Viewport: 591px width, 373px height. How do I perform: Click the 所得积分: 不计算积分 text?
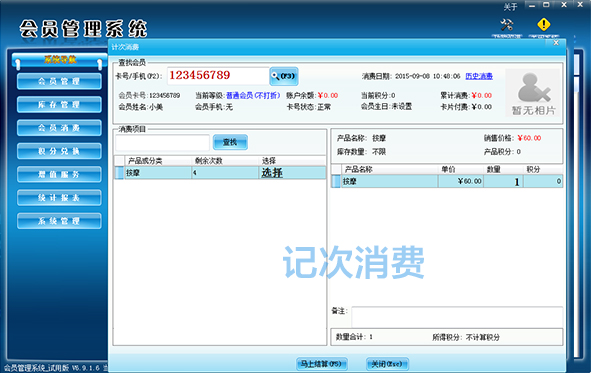(x=466, y=338)
